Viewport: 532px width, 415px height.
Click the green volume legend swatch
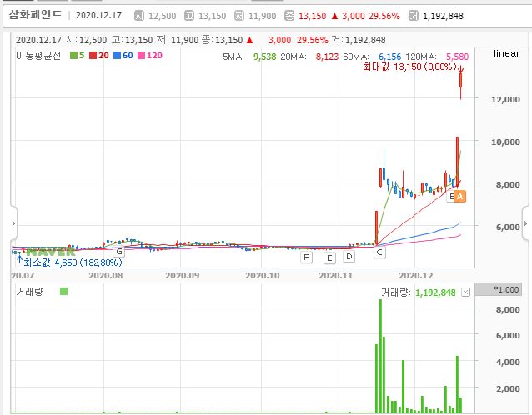(x=63, y=291)
